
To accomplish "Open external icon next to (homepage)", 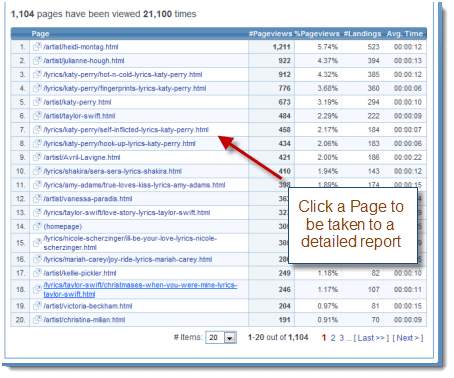I will pos(37,227).
